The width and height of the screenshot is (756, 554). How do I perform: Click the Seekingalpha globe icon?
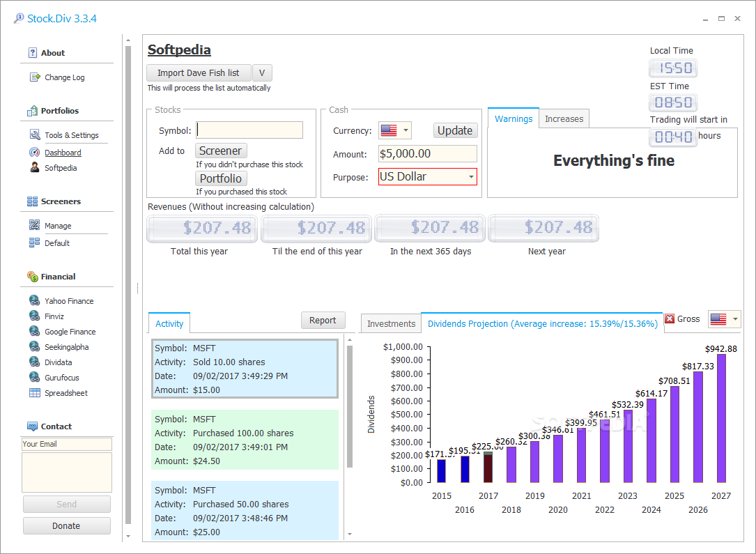(x=35, y=346)
